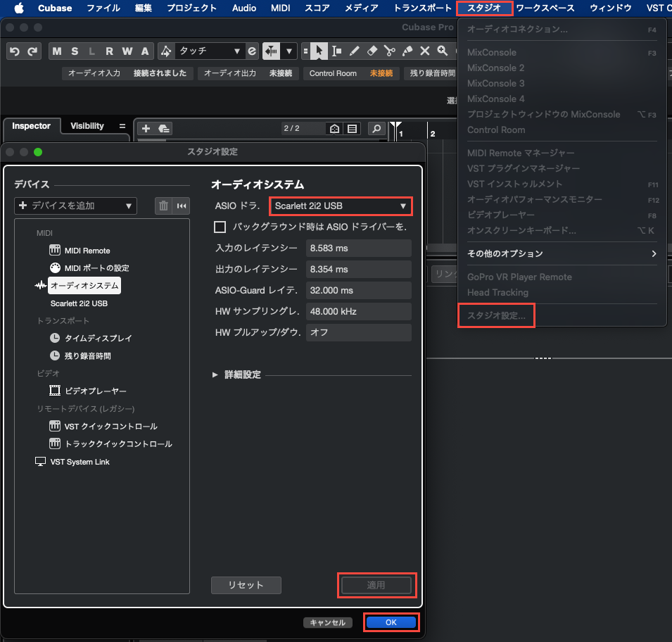The height and width of the screenshot is (642, 672).
Task: Toggle the Mute (M) state button
Action: click(57, 51)
